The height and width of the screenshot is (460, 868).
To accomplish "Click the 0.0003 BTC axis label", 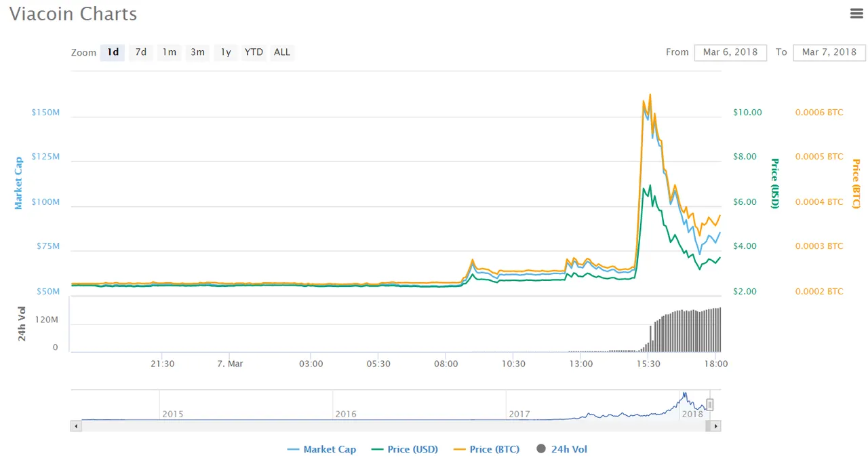I will (819, 246).
